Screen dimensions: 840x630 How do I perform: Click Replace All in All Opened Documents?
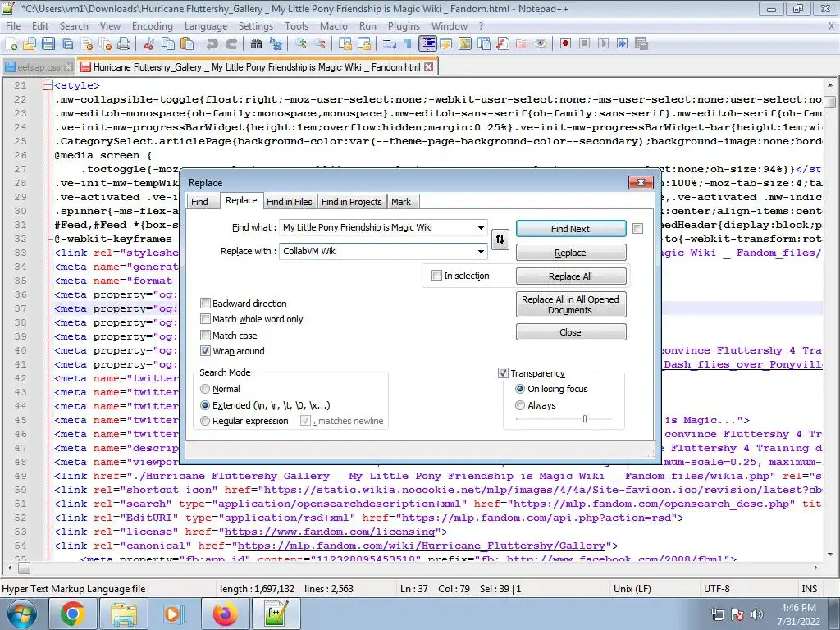pyautogui.click(x=571, y=304)
